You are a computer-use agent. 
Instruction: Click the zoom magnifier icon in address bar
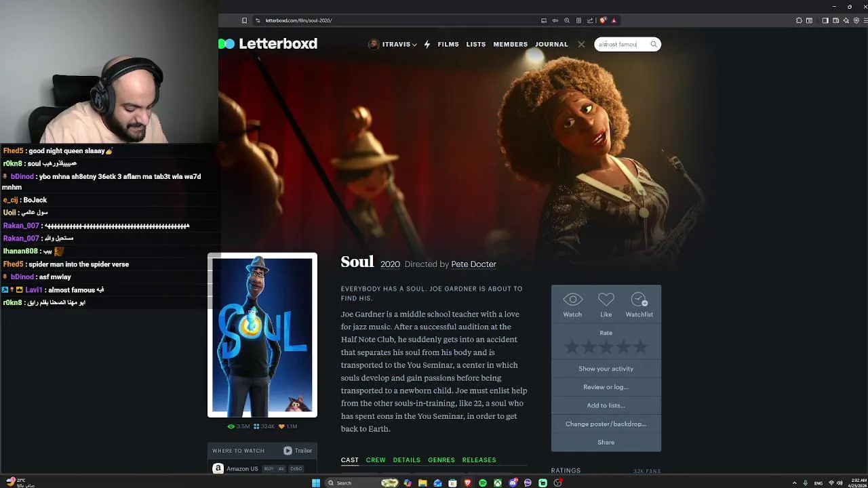pyautogui.click(x=567, y=20)
